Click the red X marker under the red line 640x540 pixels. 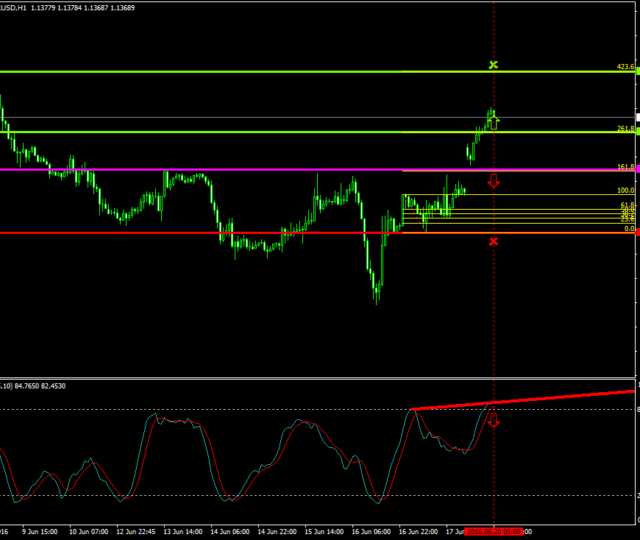click(x=493, y=241)
